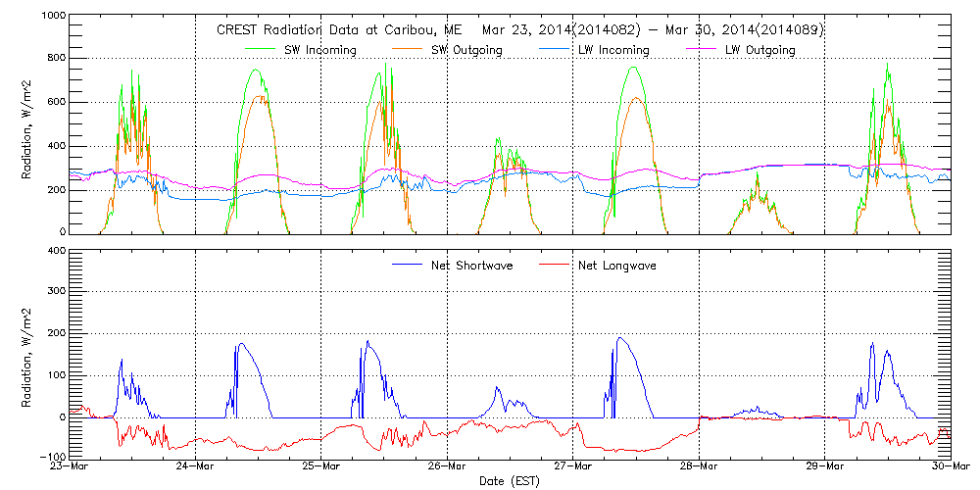
Task: Click the '25-Mar' x-axis label
Action: click(321, 466)
